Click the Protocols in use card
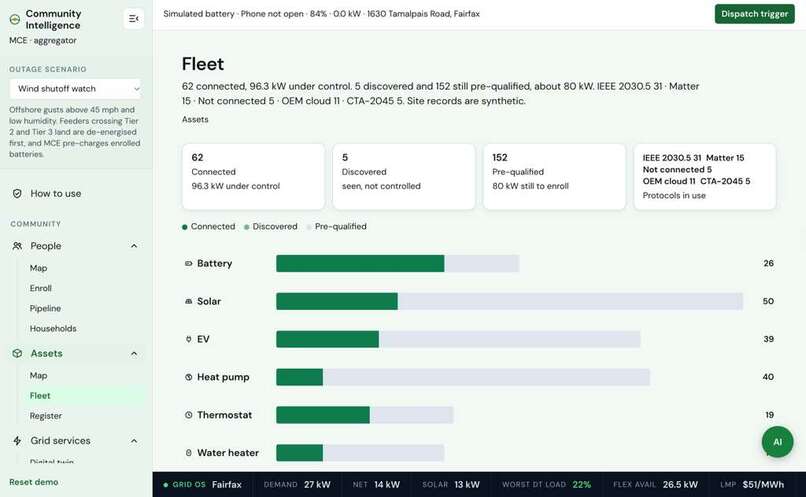Screen dimensions: 806x497 pos(705,177)
